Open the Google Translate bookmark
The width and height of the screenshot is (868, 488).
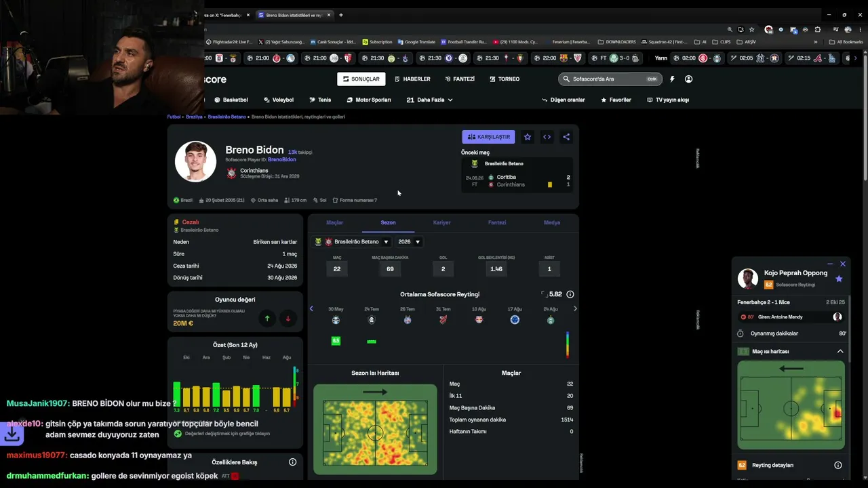[417, 42]
